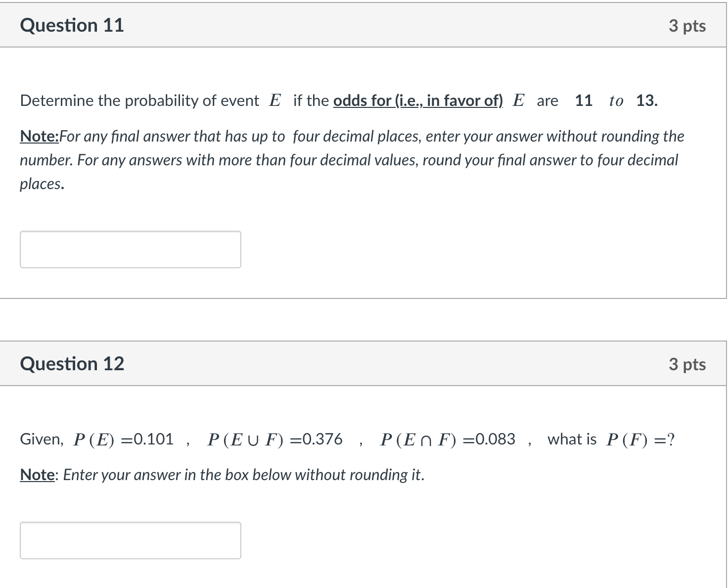Select the Question 12 header
This screenshot has width=728, height=588.
73,364
